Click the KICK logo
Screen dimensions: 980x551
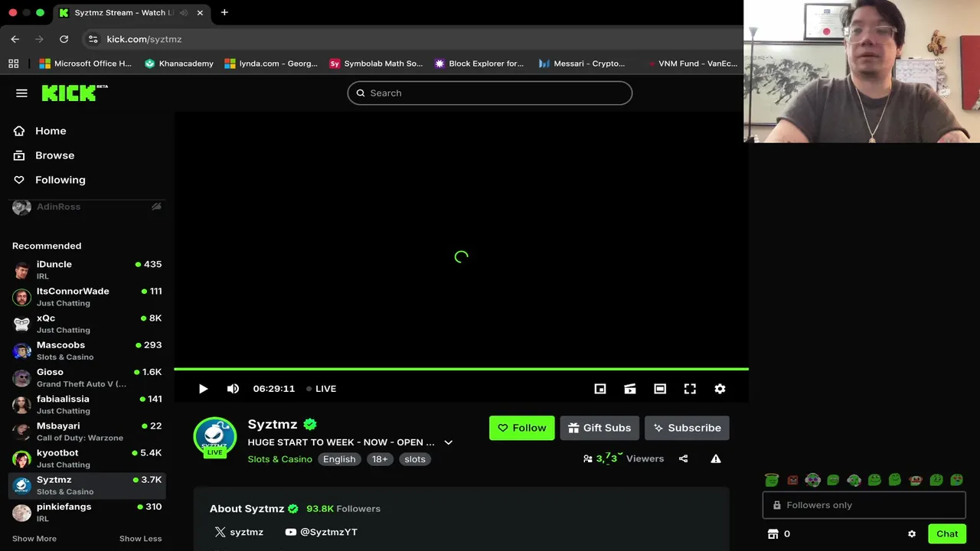pos(74,93)
